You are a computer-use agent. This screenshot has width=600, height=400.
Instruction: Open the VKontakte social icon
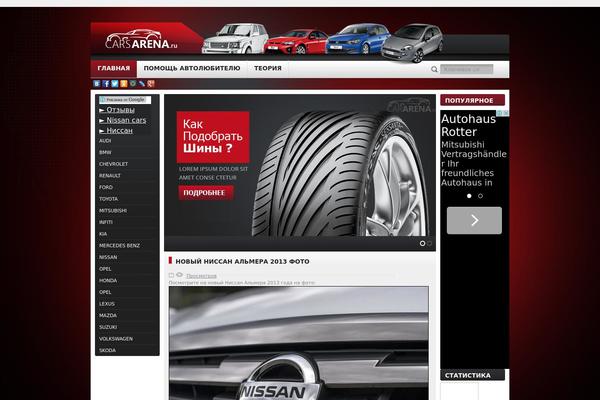[x=97, y=83]
